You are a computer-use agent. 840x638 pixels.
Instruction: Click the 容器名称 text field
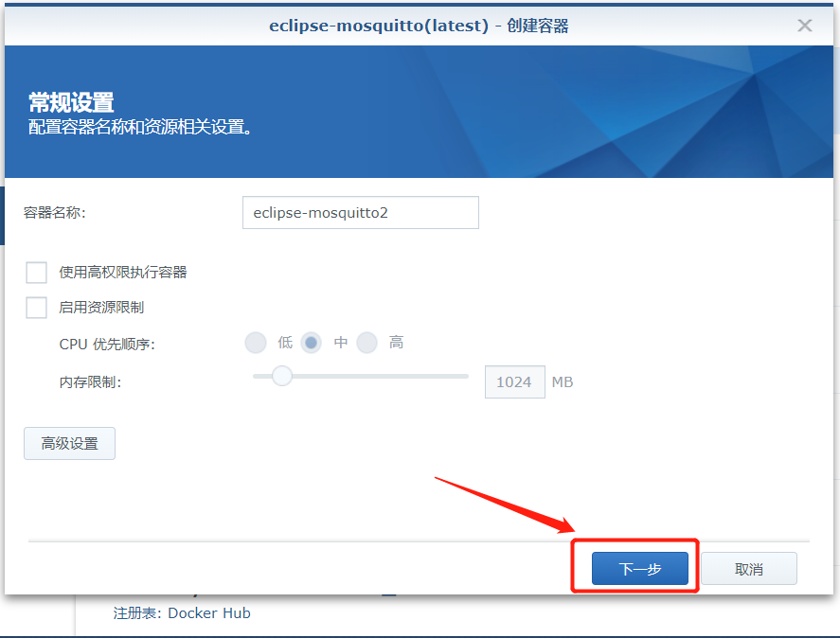tap(361, 213)
